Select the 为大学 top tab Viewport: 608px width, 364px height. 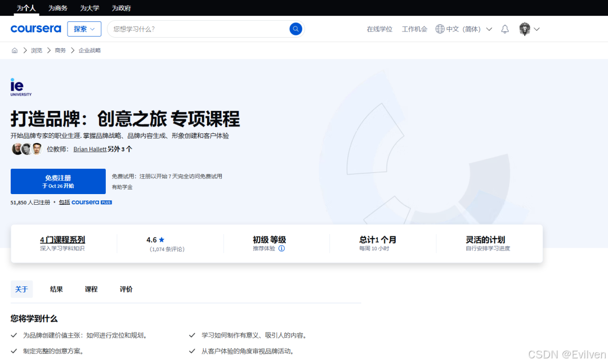tap(90, 8)
